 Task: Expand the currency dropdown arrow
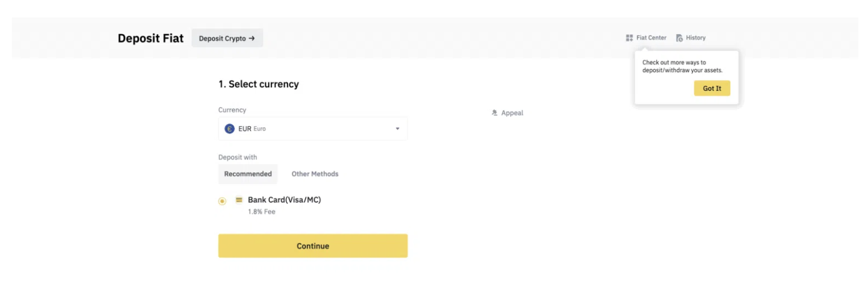click(398, 129)
